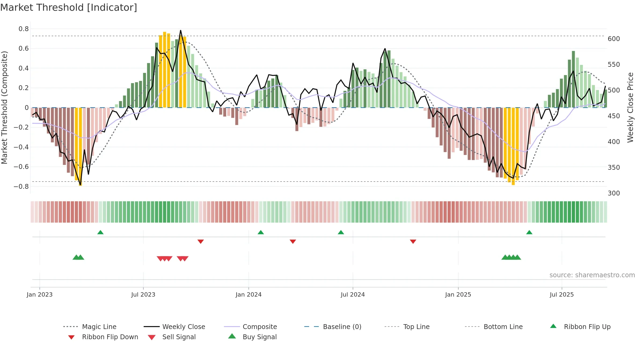Toggle the Baseline (0) legend entry
644x362 pixels.
pyautogui.click(x=333, y=327)
